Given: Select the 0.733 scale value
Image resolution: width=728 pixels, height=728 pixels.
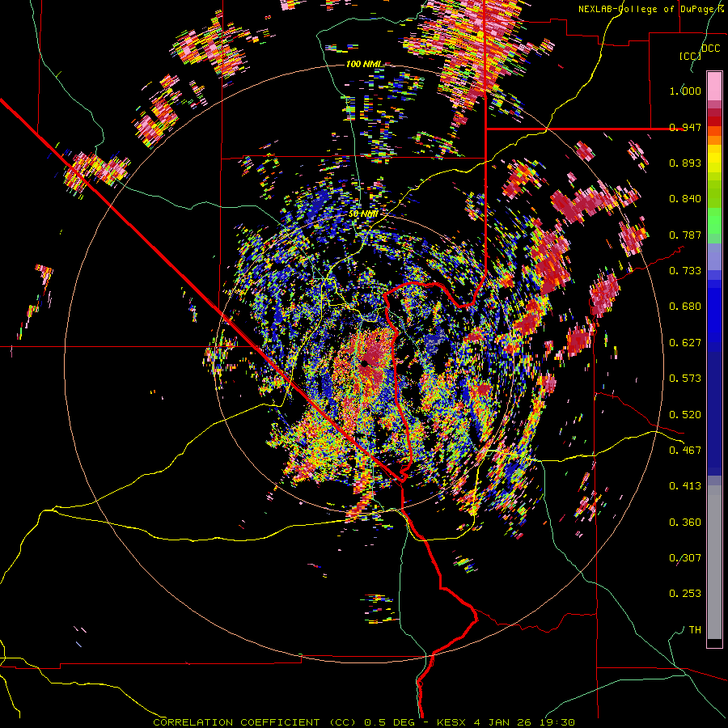Looking at the screenshot, I should (685, 271).
